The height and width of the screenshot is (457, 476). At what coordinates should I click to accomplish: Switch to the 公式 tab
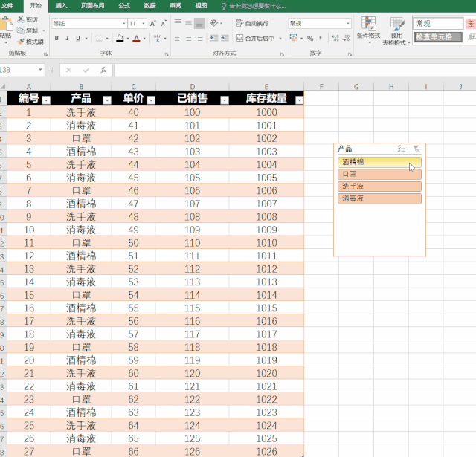124,5
